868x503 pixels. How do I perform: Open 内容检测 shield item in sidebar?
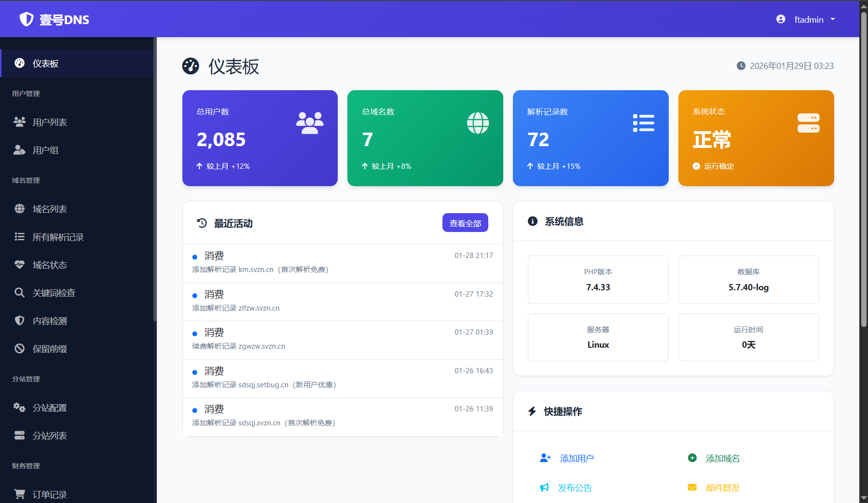[49, 321]
